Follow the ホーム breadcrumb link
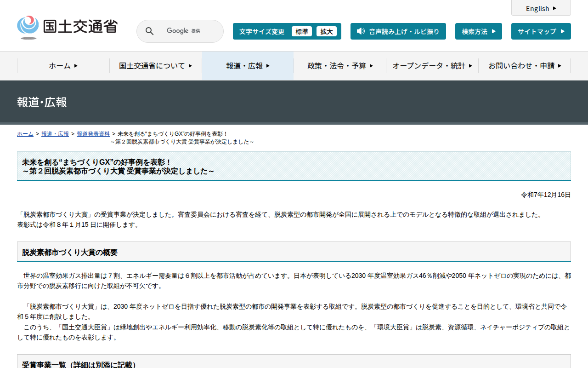The height and width of the screenshot is (368, 588). (25, 134)
